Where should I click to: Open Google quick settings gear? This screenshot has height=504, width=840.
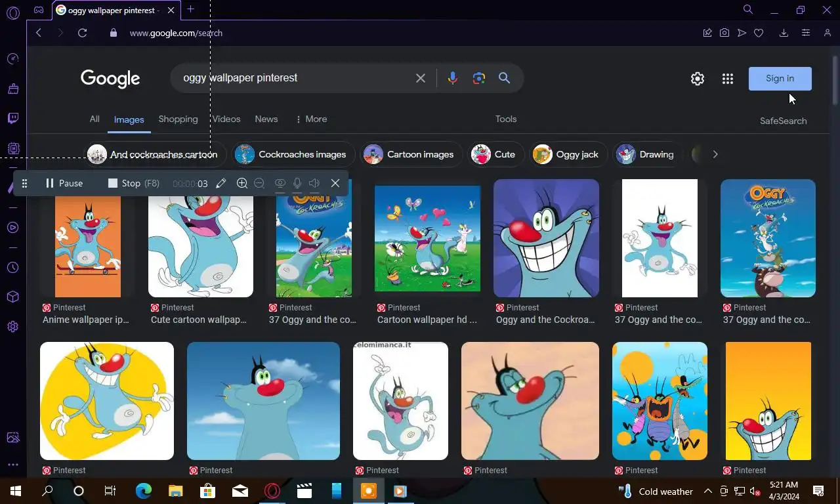pyautogui.click(x=698, y=79)
